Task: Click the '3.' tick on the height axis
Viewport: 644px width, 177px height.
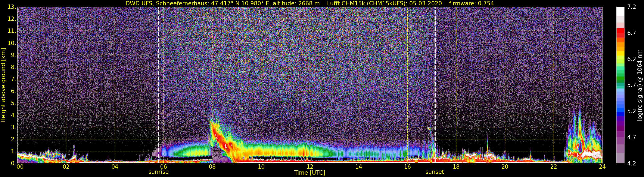Action: [x=13, y=127]
